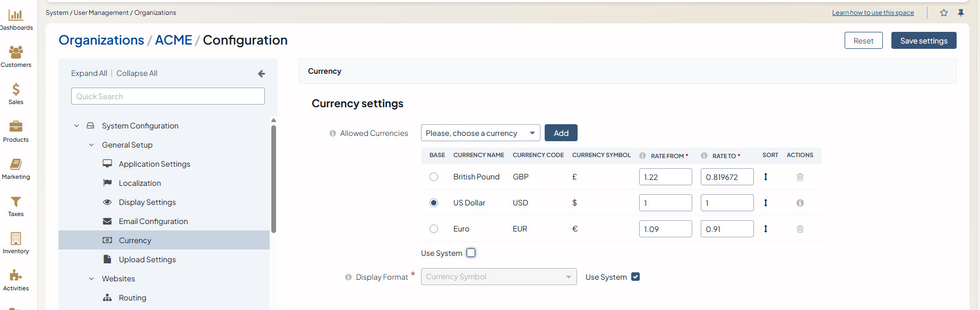Select Localization in settings tree
This screenshot has width=980, height=310.
[140, 183]
